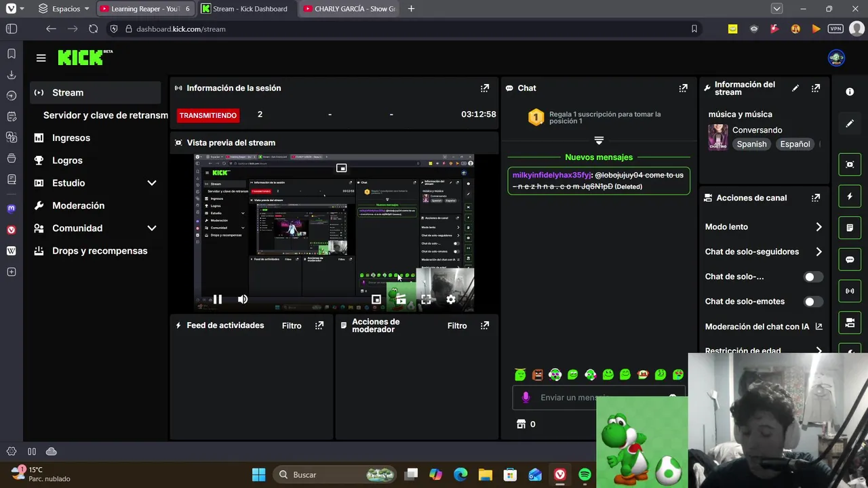This screenshot has width=868, height=488.
Task: Open the gift shop icon below chat
Action: [x=521, y=424]
